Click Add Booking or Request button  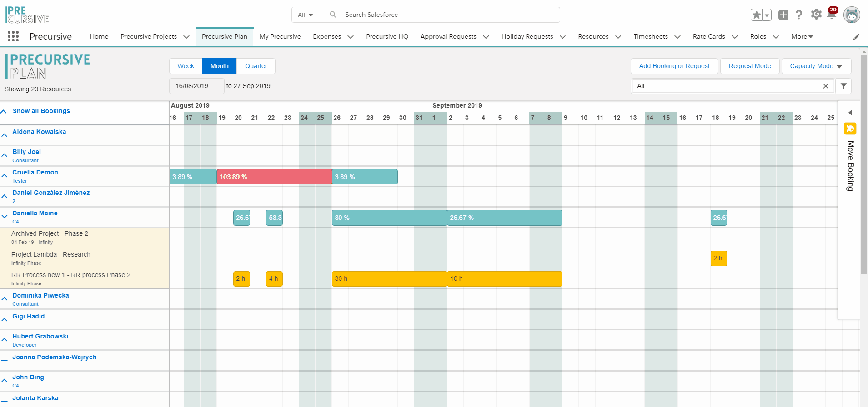point(674,66)
